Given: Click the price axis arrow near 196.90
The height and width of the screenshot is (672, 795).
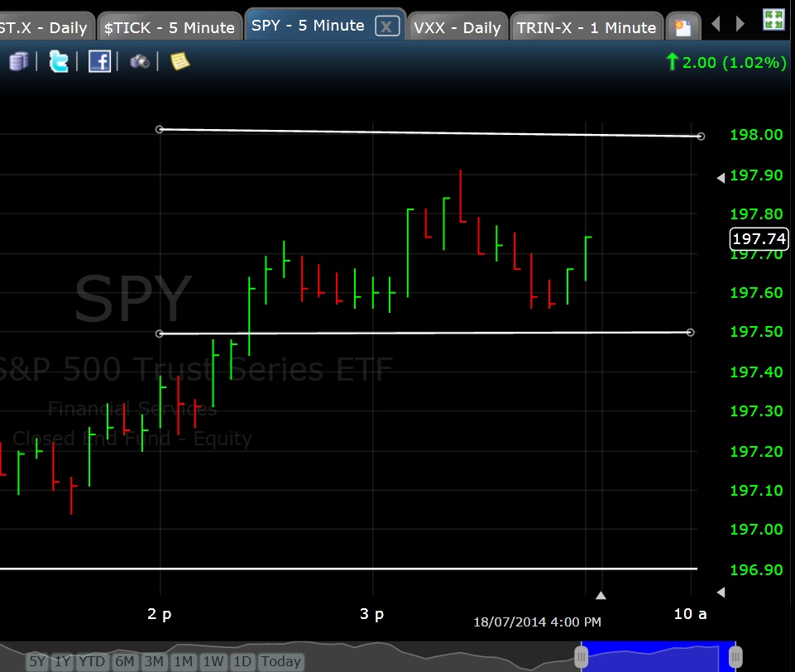Looking at the screenshot, I should point(721,593).
